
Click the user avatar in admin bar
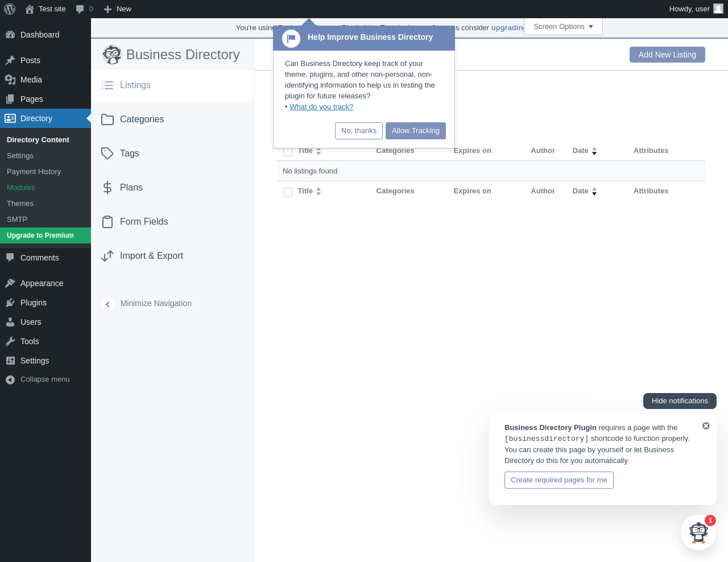pyautogui.click(x=718, y=9)
